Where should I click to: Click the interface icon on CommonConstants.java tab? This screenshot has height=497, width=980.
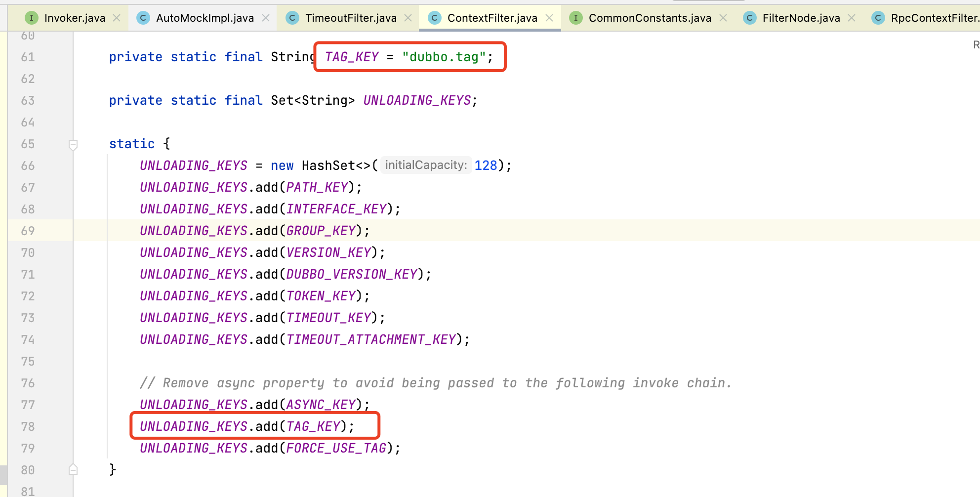pyautogui.click(x=576, y=18)
